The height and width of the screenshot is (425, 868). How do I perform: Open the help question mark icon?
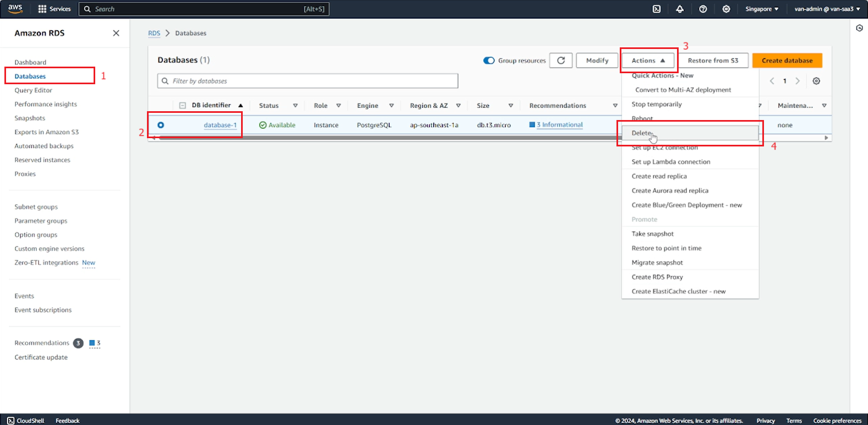click(703, 9)
